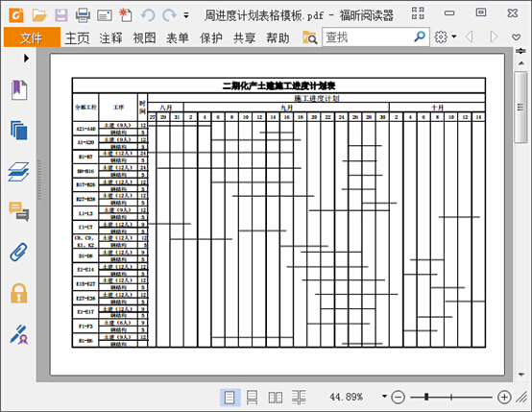Switch to the 帮助 tab

coord(278,37)
